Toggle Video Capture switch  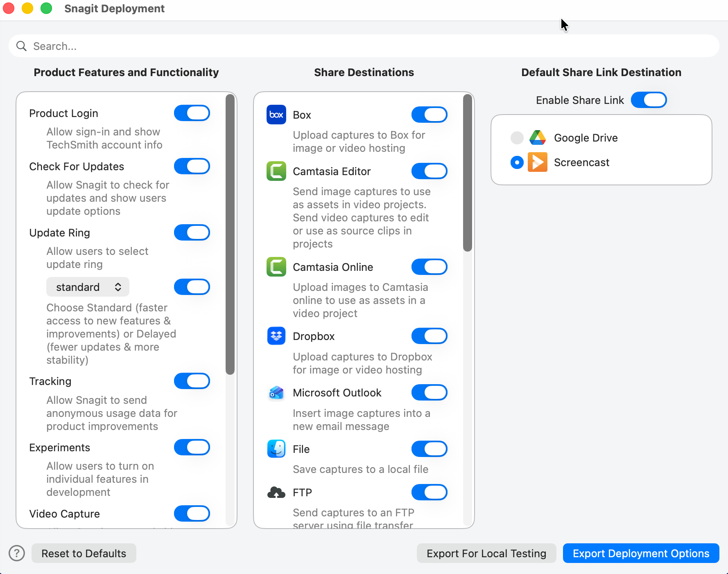(x=192, y=513)
